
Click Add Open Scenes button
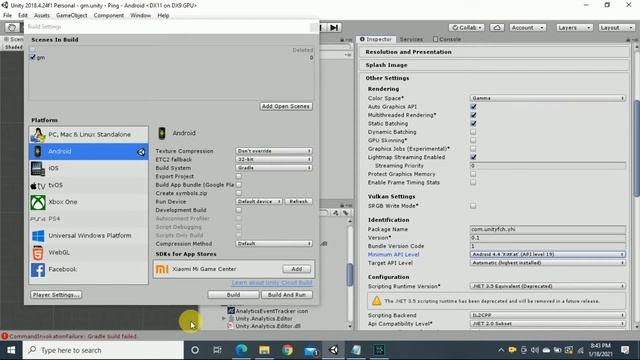286,106
